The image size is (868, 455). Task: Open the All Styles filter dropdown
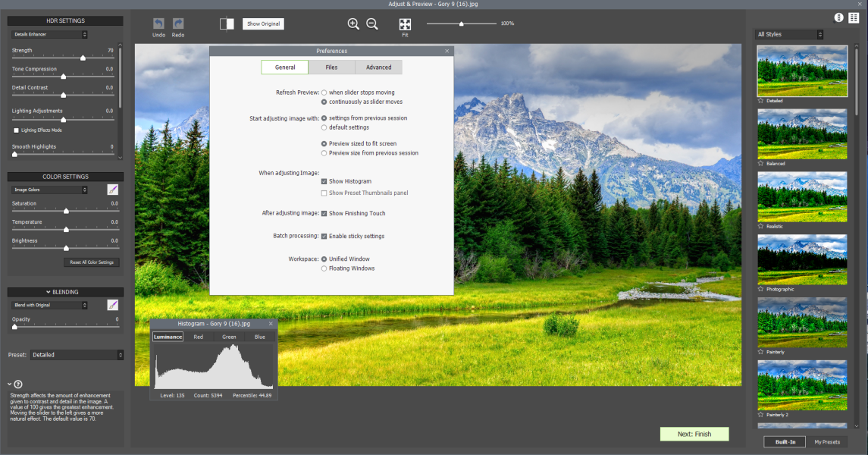(789, 34)
